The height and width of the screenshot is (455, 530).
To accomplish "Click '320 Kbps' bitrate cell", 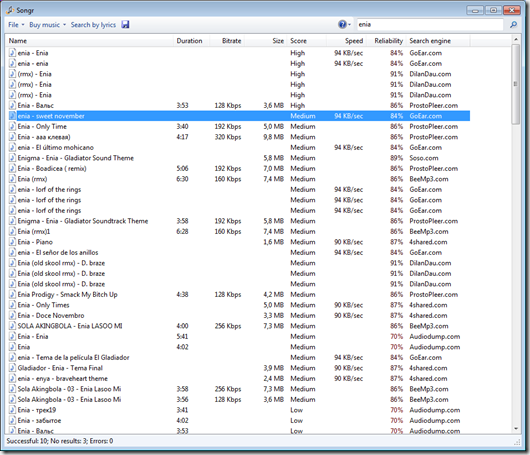I will pyautogui.click(x=228, y=137).
